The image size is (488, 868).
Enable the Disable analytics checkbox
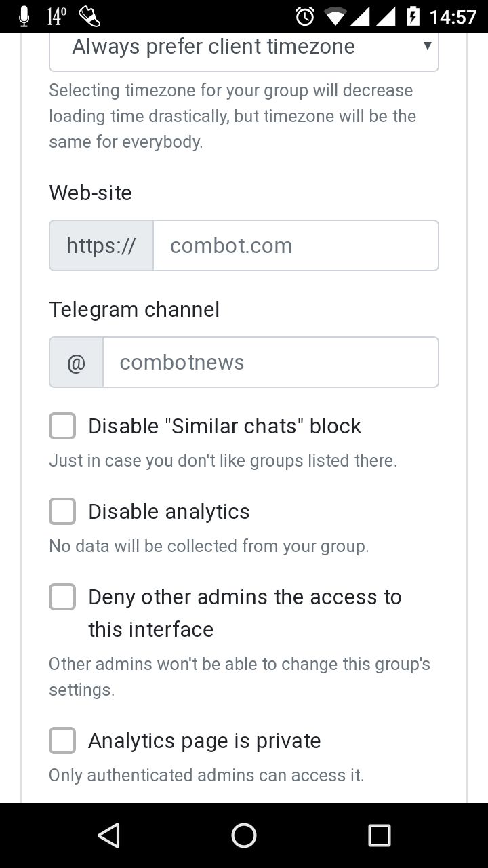pos(62,512)
